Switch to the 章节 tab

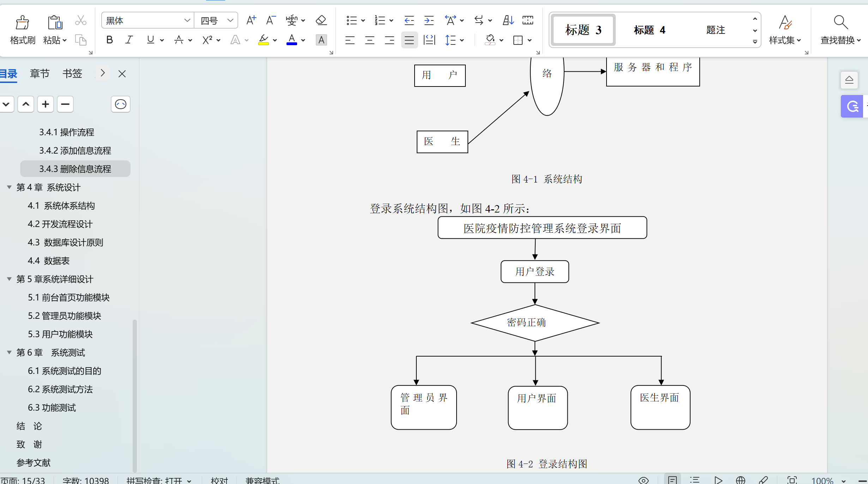click(x=40, y=74)
